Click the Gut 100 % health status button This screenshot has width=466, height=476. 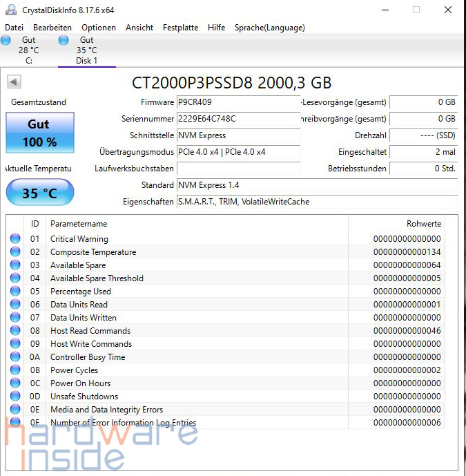click(40, 133)
